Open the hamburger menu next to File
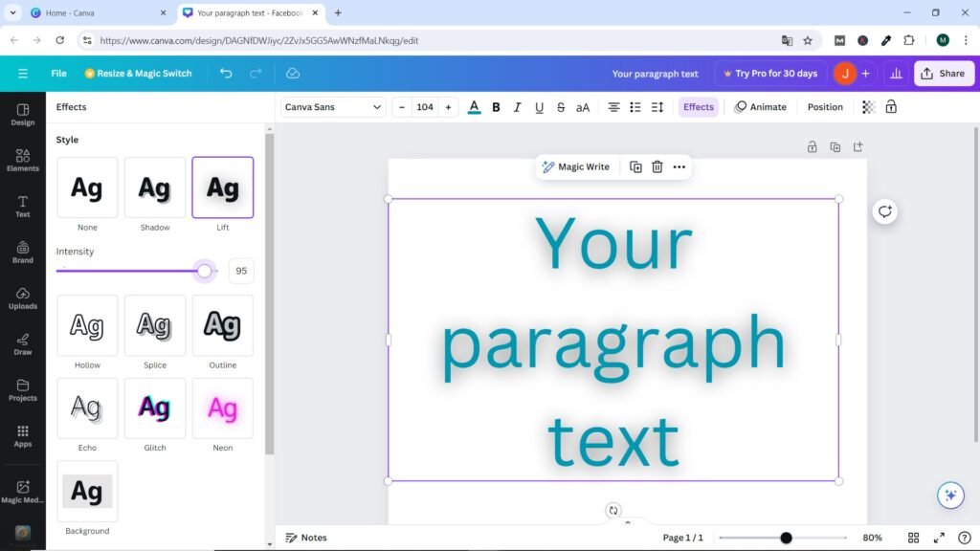The width and height of the screenshot is (980, 551). point(23,73)
